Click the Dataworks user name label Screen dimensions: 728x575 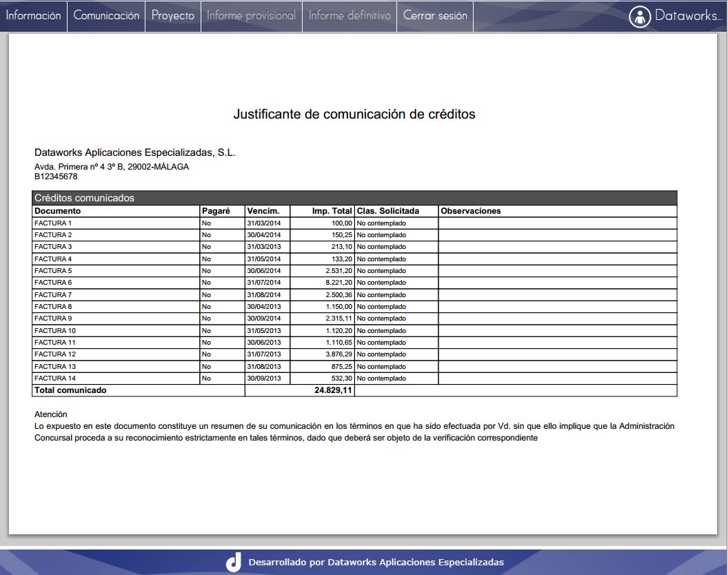(x=688, y=16)
